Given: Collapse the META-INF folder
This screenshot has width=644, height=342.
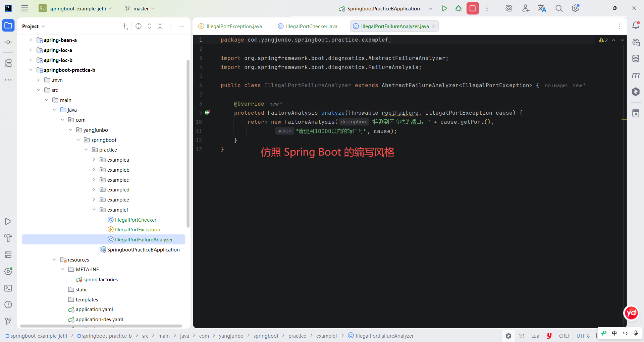Looking at the screenshot, I should tap(62, 269).
